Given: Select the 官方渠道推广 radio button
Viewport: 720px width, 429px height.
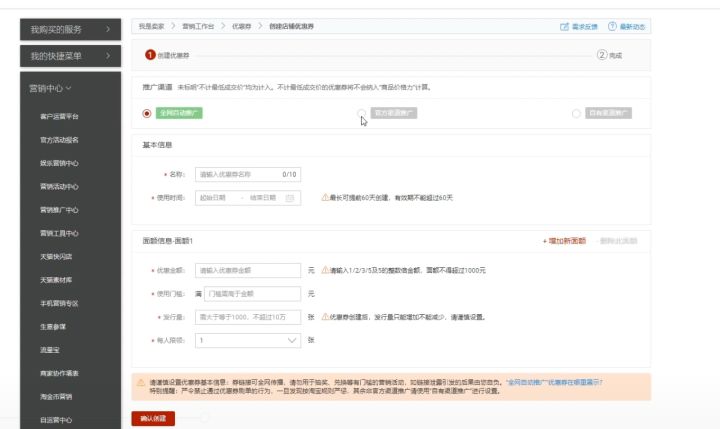Looking at the screenshot, I should click(x=361, y=113).
